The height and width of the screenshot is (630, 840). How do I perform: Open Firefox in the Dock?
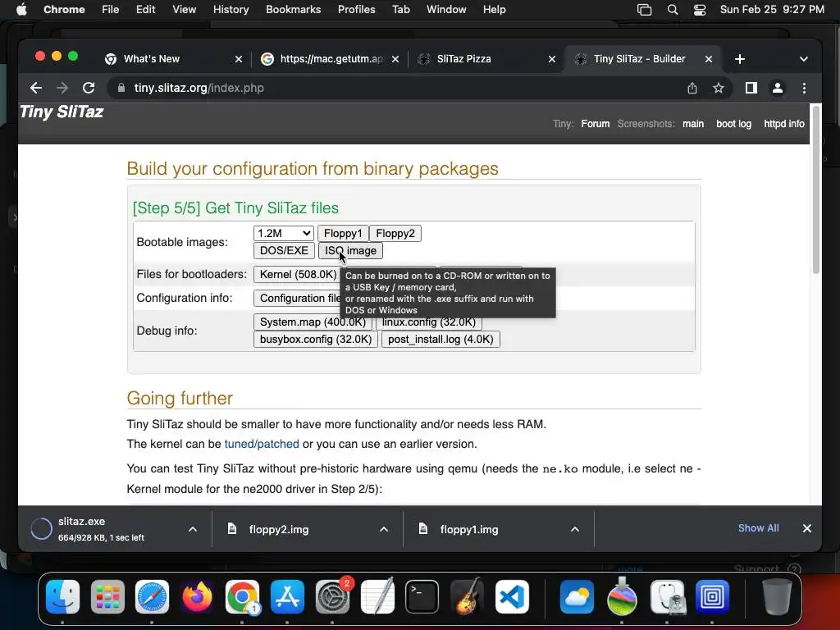click(197, 597)
